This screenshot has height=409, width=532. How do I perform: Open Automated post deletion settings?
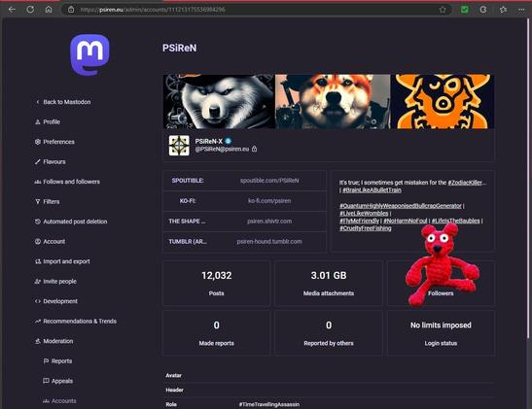point(71,222)
